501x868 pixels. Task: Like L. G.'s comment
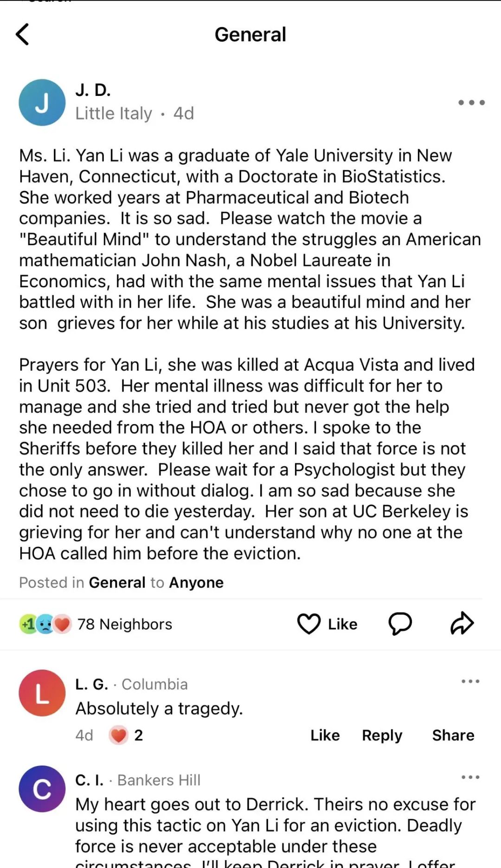pyautogui.click(x=325, y=735)
